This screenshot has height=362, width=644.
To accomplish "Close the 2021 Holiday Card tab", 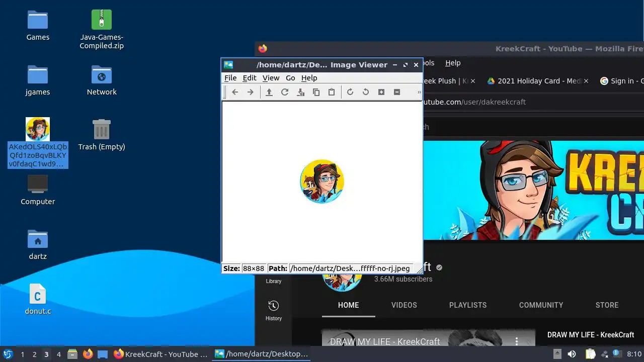I will [x=586, y=81].
